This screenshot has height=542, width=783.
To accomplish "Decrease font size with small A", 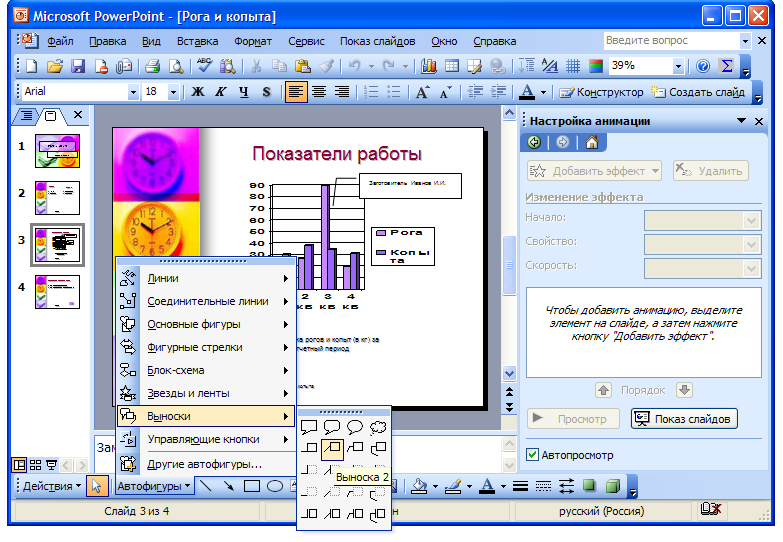I will click(445, 92).
